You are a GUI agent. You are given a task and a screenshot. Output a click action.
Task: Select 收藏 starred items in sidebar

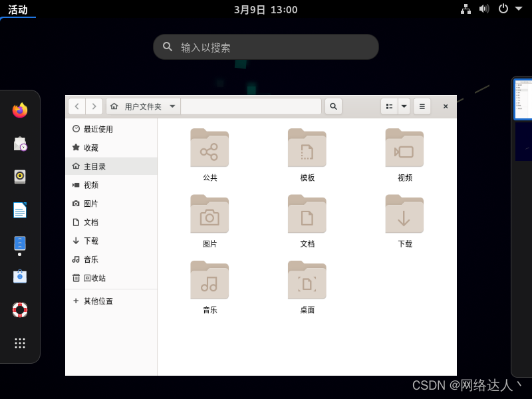[111, 148]
